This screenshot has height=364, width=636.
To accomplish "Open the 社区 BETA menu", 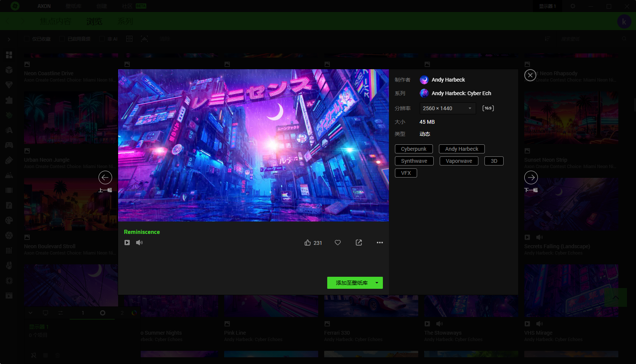I will [x=134, y=6].
